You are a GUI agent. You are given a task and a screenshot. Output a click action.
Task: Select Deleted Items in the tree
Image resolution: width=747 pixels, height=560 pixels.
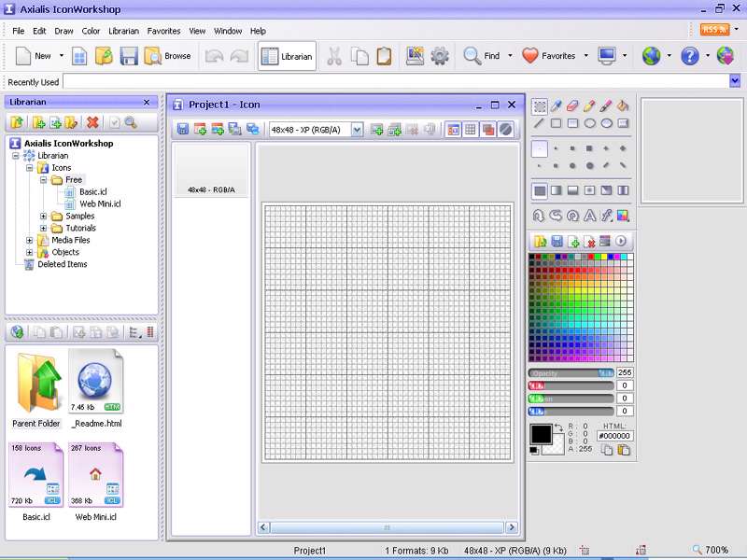63,264
